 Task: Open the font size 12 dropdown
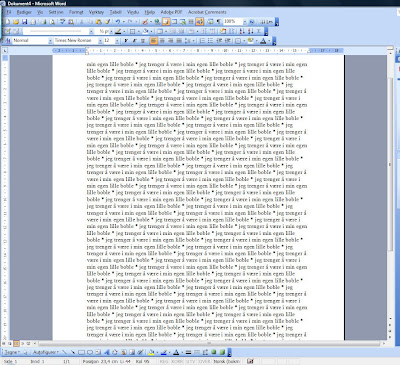[117, 41]
